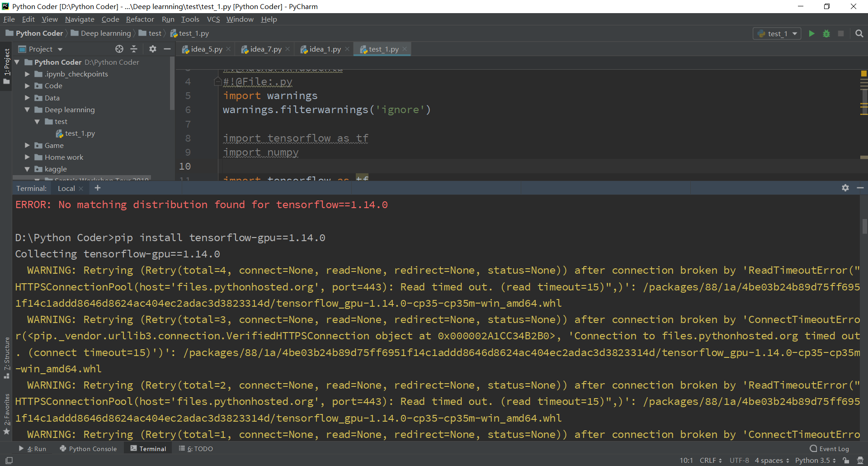Click line:column 10:1 indicator in status bar

click(x=686, y=461)
